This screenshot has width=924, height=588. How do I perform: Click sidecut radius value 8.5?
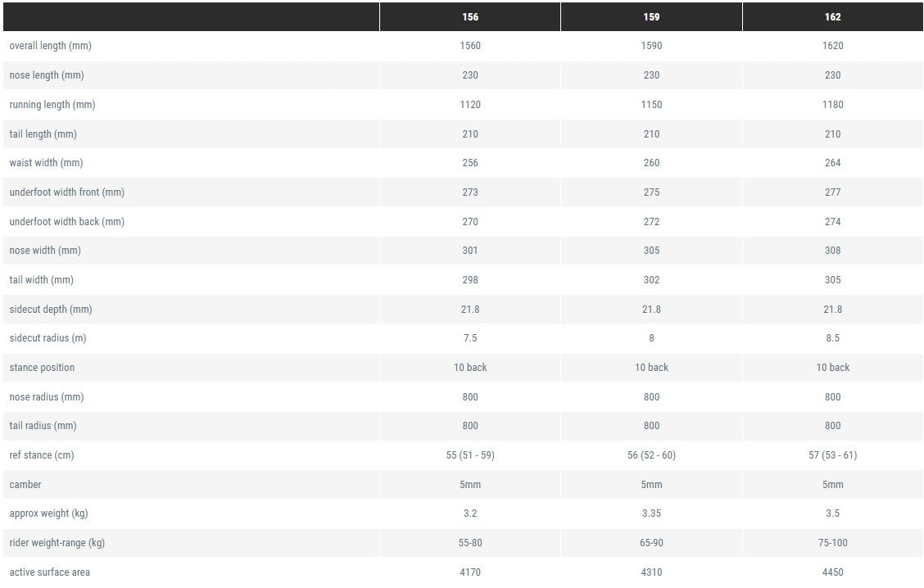click(x=832, y=338)
